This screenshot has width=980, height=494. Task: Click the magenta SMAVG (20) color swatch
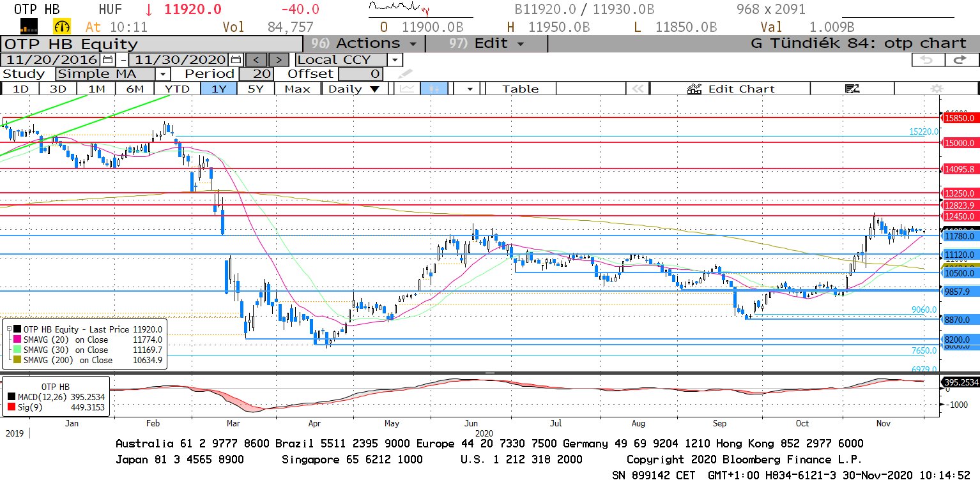click(19, 340)
